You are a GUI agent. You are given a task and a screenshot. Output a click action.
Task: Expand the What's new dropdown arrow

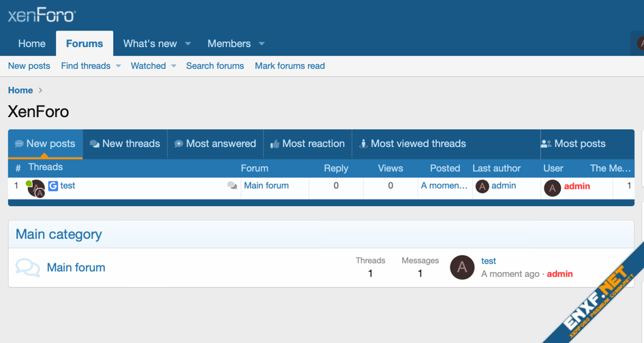click(188, 44)
